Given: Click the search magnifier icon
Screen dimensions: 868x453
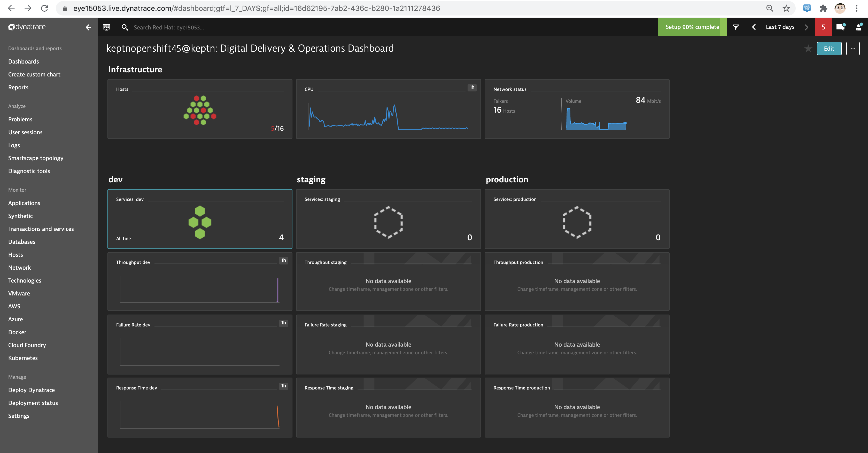Looking at the screenshot, I should [125, 27].
